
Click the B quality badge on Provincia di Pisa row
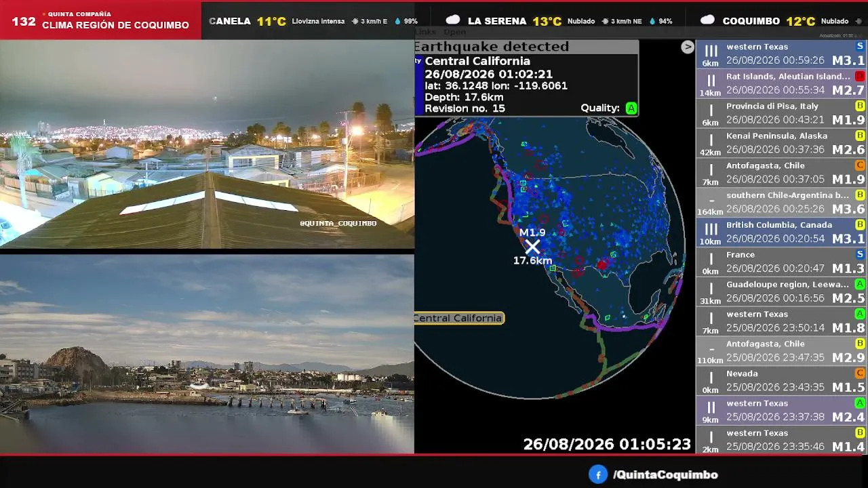[x=860, y=106]
